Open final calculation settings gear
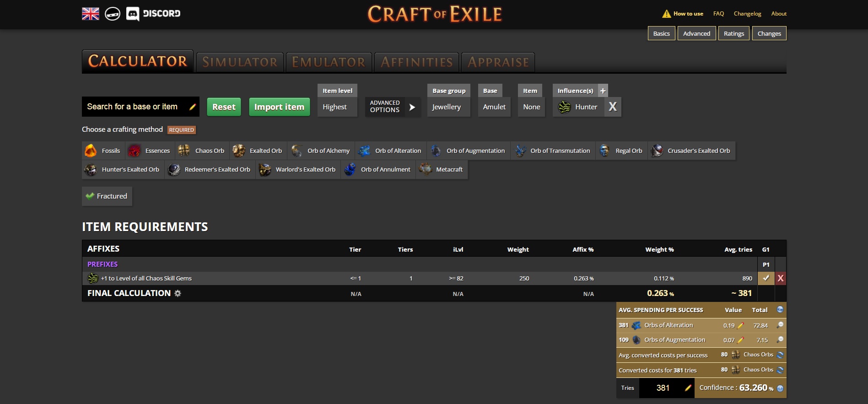868x404 pixels. point(178,293)
